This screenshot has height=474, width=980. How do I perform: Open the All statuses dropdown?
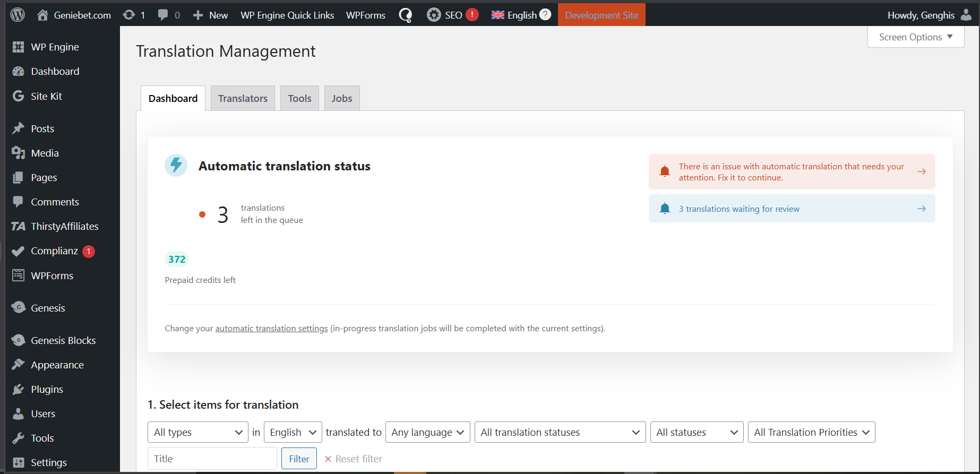coord(697,432)
